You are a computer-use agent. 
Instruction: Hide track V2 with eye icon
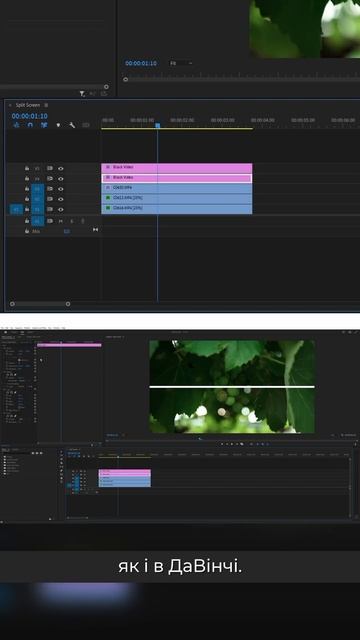(61, 199)
